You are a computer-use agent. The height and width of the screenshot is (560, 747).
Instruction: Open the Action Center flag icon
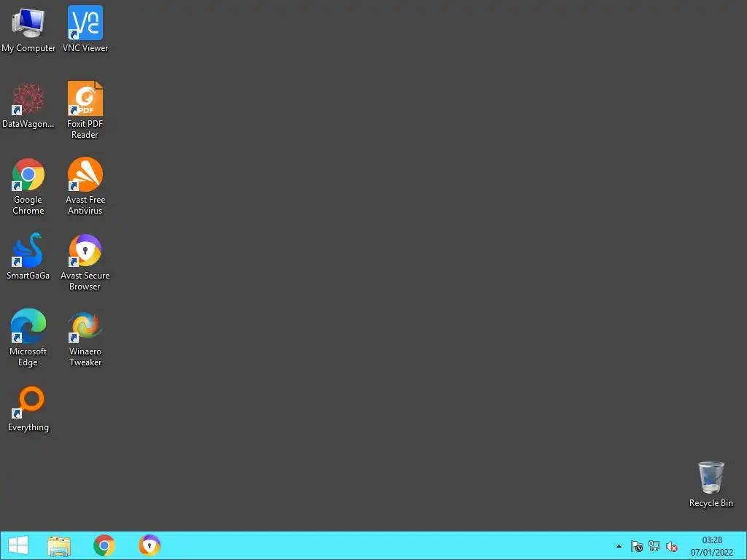pyautogui.click(x=636, y=546)
